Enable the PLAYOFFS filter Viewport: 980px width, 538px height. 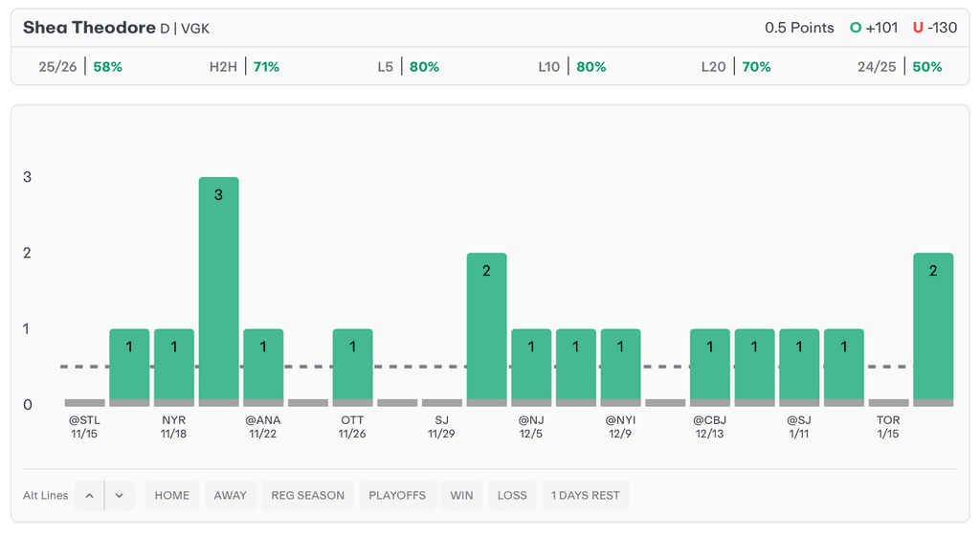[x=397, y=495]
